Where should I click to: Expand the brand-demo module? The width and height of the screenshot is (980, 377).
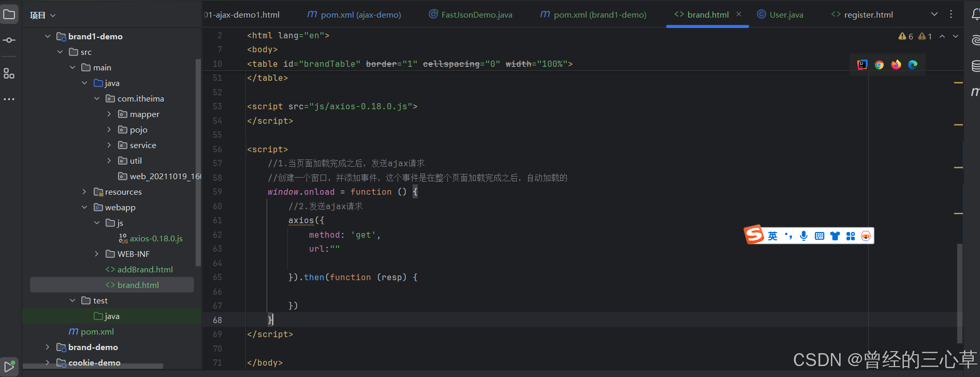pyautogui.click(x=48, y=347)
